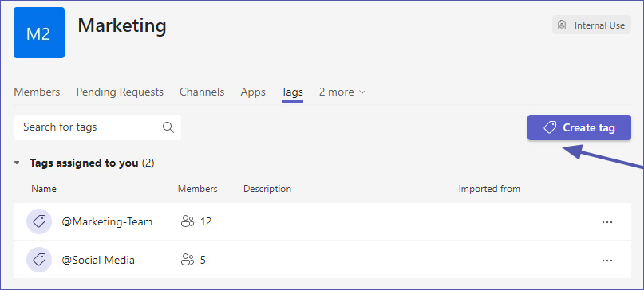Click the Search for tags field

97,127
